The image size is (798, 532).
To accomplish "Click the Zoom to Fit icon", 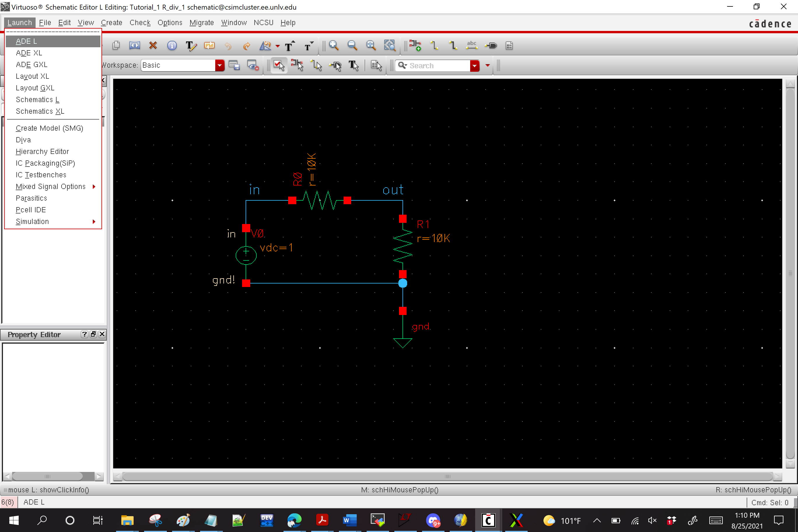I will [371, 45].
